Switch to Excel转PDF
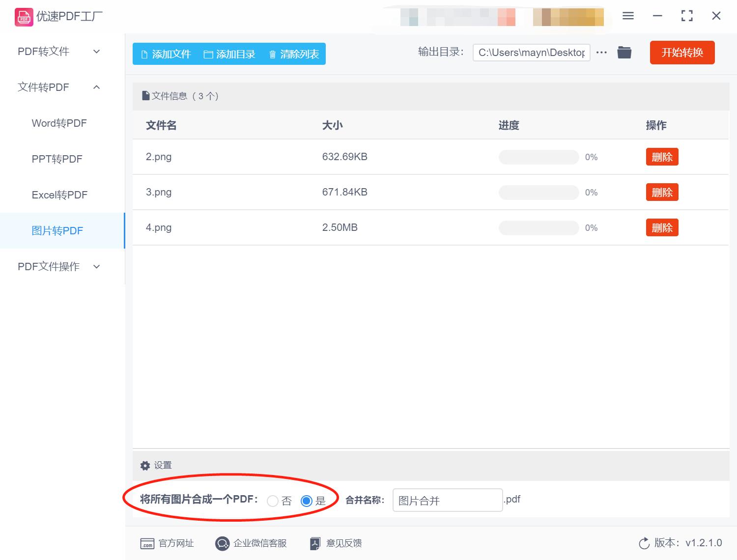Image resolution: width=737 pixels, height=560 pixels. [59, 195]
